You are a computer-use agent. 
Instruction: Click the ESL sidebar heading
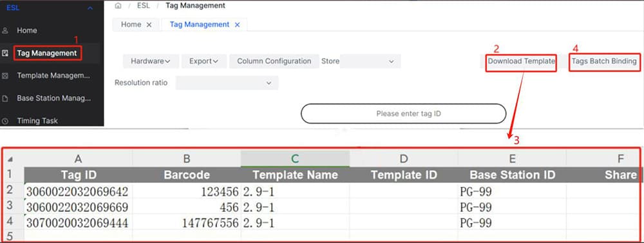(13, 8)
